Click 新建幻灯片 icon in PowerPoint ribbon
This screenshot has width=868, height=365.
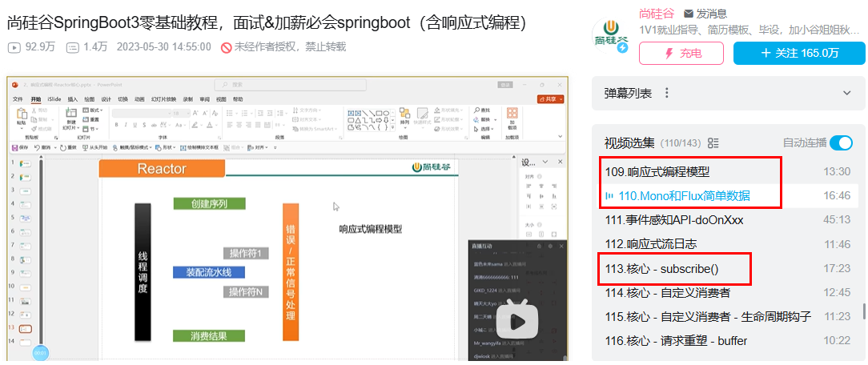[x=70, y=112]
